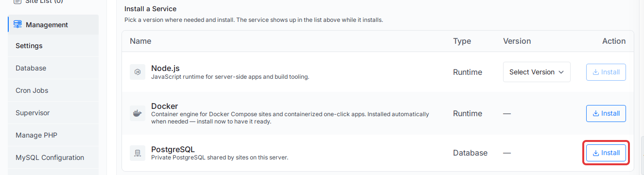This screenshot has width=644, height=175.
Task: Click the Name column header
Action: pyautogui.click(x=140, y=41)
